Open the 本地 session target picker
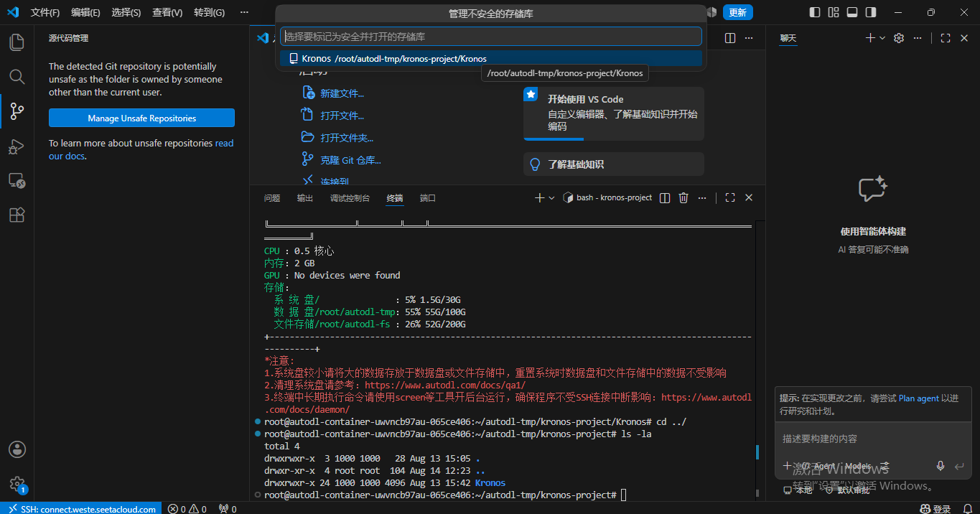 (798, 490)
